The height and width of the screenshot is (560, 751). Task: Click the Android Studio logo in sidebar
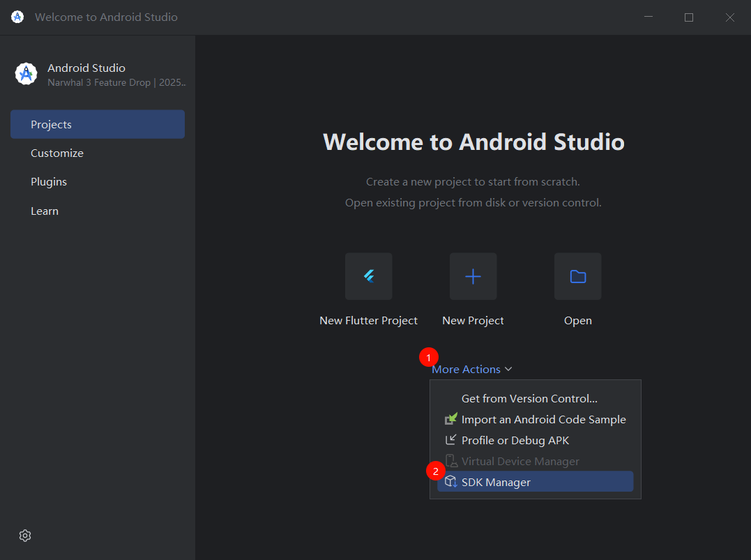pyautogui.click(x=26, y=74)
